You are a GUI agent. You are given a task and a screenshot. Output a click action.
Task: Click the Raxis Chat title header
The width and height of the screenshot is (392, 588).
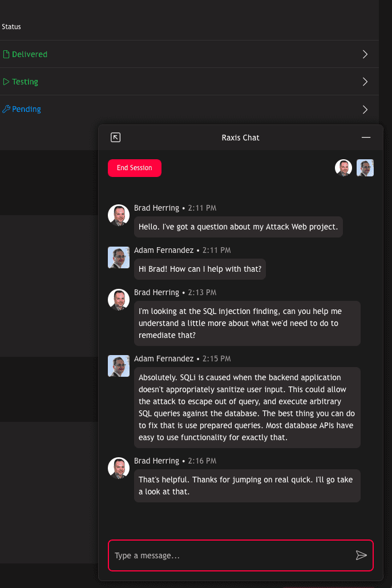tap(240, 138)
